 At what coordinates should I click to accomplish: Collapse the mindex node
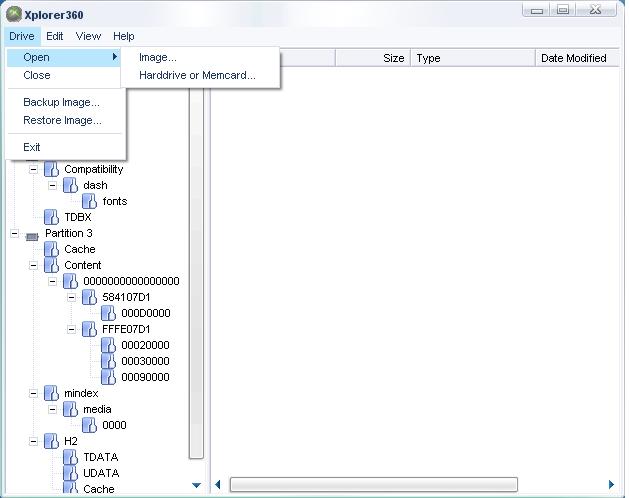[x=33, y=394]
